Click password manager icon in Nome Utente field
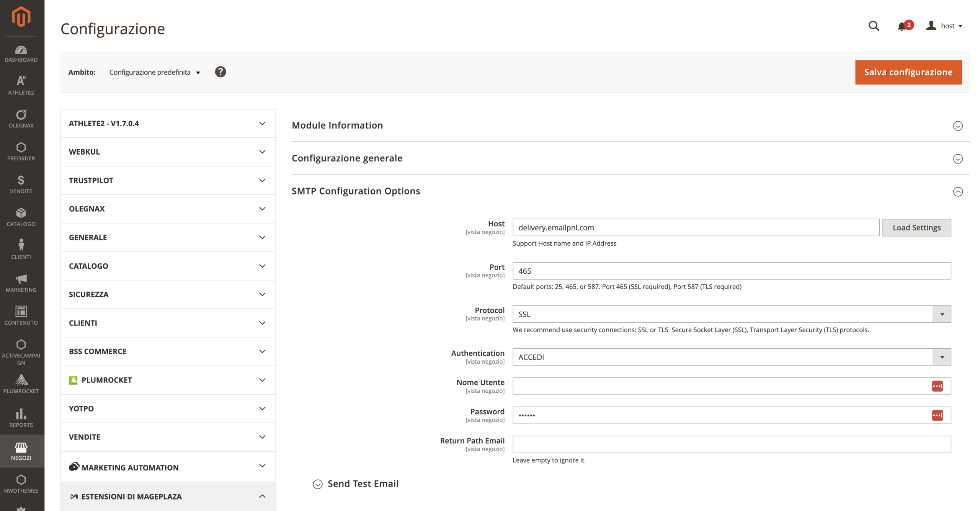Screen dimensions: 980x511 (x=937, y=386)
